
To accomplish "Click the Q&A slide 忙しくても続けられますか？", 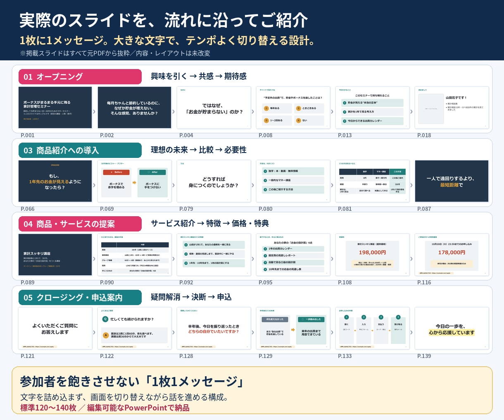I will coord(135,328).
